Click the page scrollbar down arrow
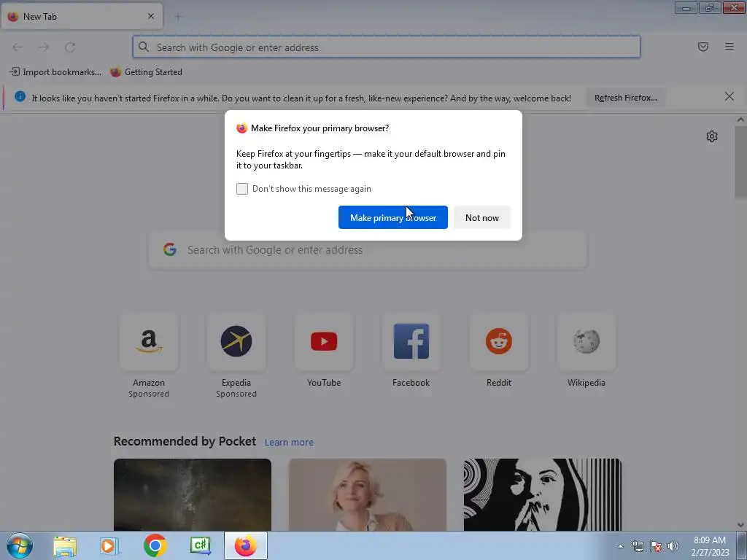The width and height of the screenshot is (747, 560). tap(740, 525)
